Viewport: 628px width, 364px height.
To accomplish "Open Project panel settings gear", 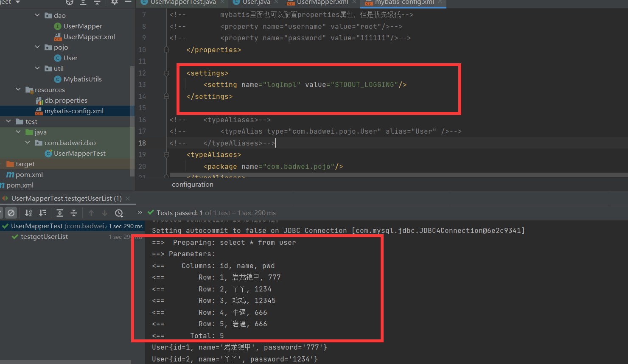I will pyautogui.click(x=115, y=2).
